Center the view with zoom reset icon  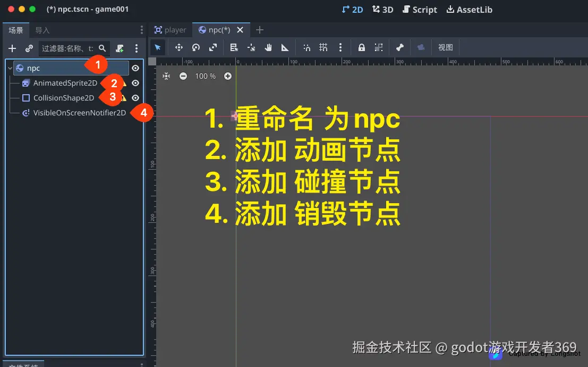pos(166,76)
